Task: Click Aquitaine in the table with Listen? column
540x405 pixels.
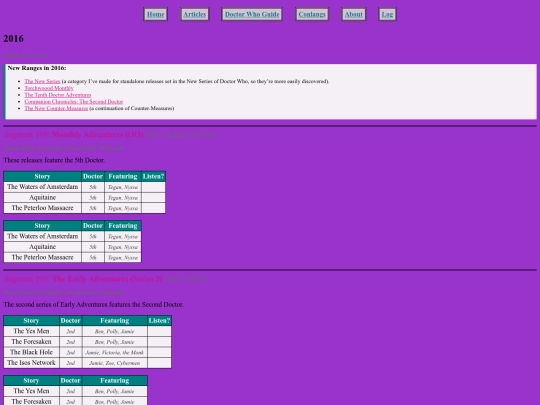Action: pyautogui.click(x=43, y=197)
